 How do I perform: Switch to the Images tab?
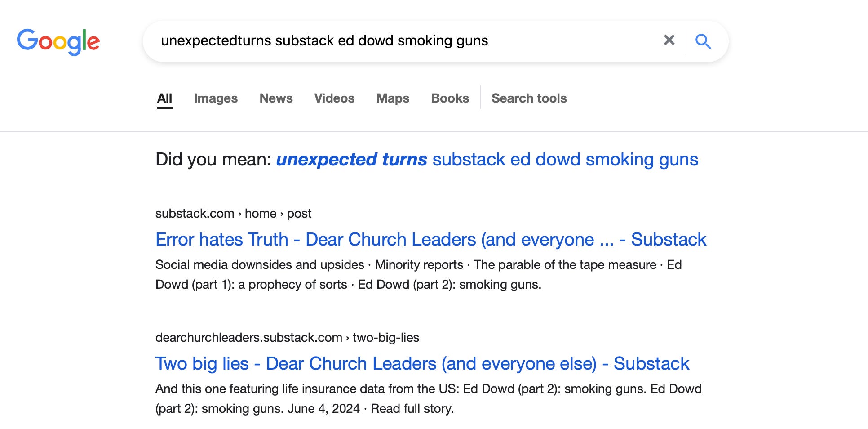(x=216, y=98)
